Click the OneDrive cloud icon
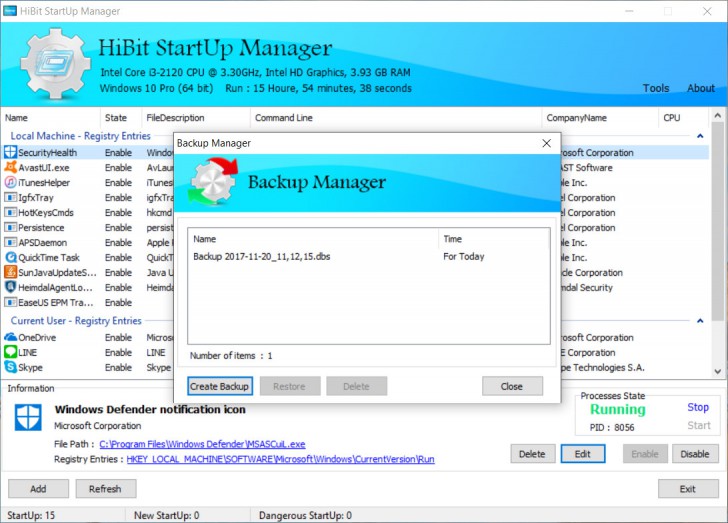 (10, 337)
